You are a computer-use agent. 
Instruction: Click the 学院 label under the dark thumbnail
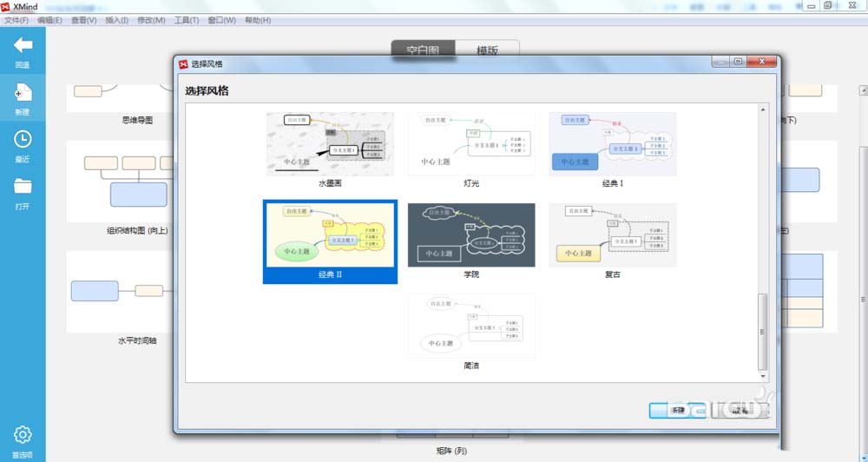click(x=471, y=274)
